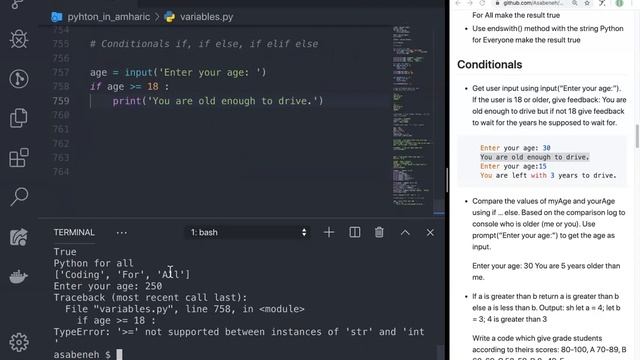
Task: Bookmark the page with star icon
Action: pyautogui.click(x=587, y=3)
